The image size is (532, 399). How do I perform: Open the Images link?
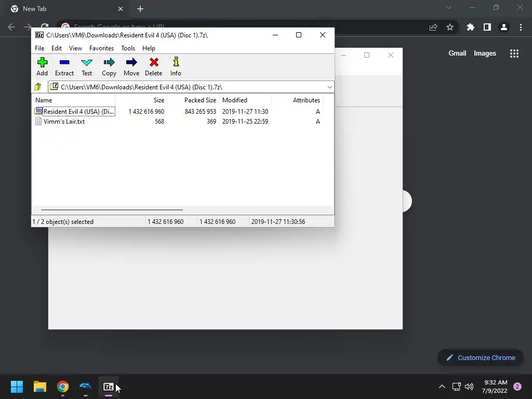point(485,54)
